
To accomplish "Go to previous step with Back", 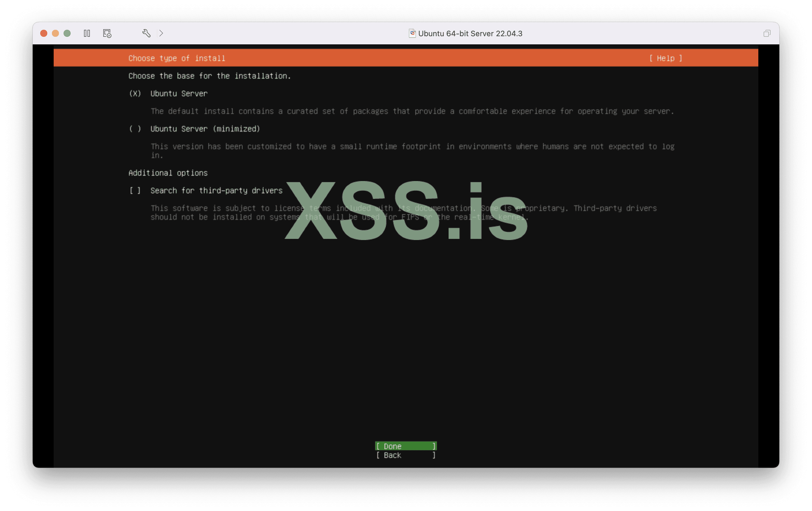I will (x=406, y=455).
